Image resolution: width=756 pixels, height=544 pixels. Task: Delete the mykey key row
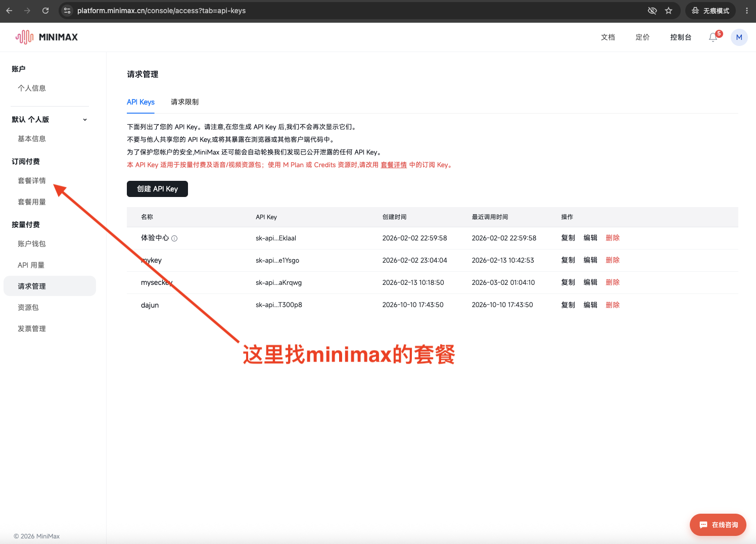point(612,260)
